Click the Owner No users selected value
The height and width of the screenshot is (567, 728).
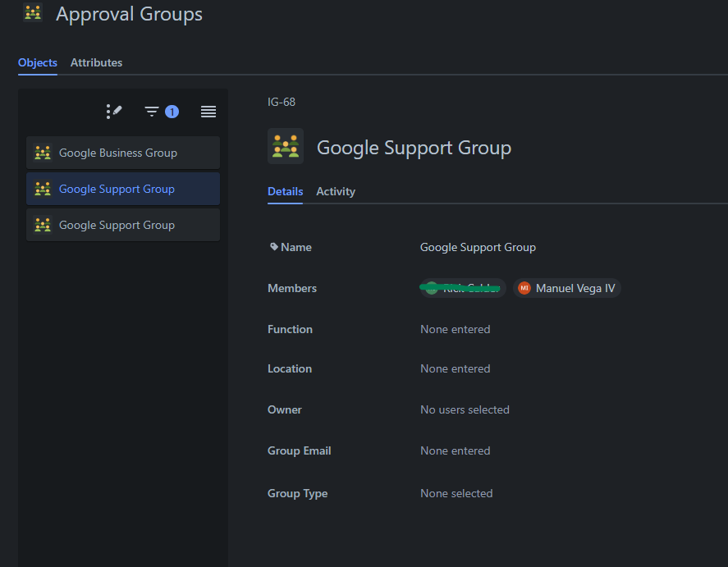(465, 409)
